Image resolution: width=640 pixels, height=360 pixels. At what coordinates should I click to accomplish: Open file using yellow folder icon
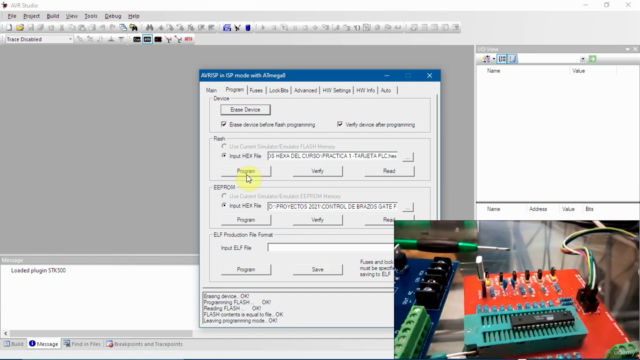(x=20, y=27)
